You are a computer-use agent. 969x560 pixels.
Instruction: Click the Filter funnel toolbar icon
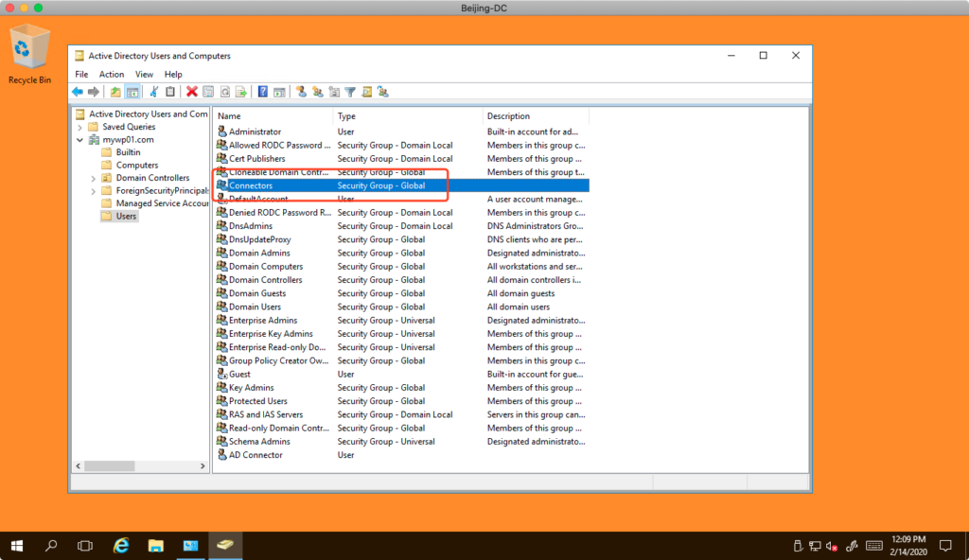(x=350, y=92)
